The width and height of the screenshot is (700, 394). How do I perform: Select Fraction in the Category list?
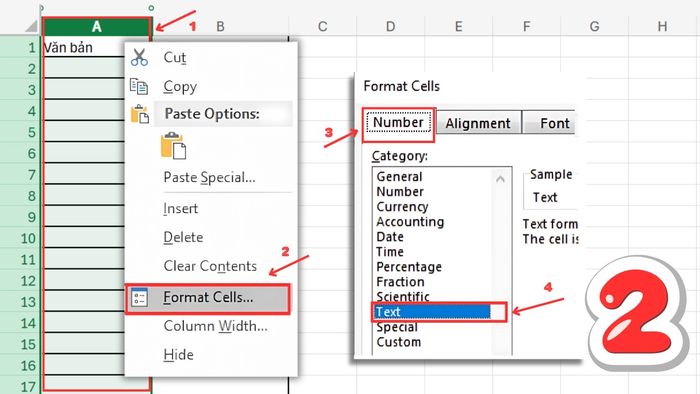[400, 282]
